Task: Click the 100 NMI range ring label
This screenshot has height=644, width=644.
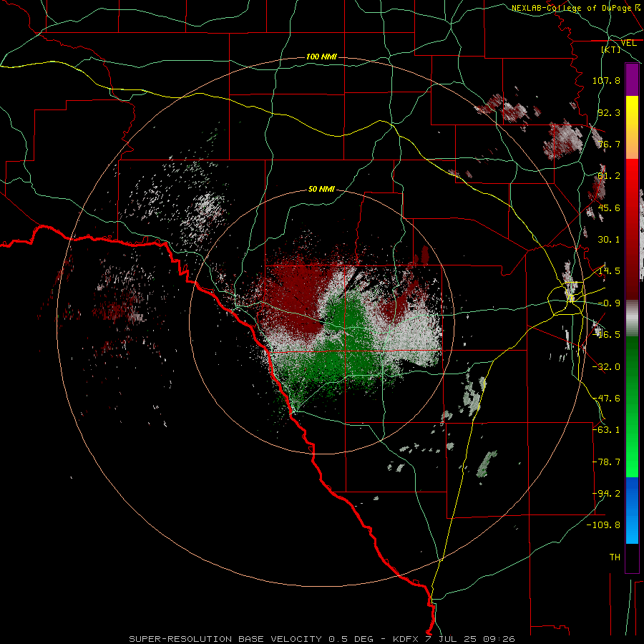Action: tap(321, 57)
